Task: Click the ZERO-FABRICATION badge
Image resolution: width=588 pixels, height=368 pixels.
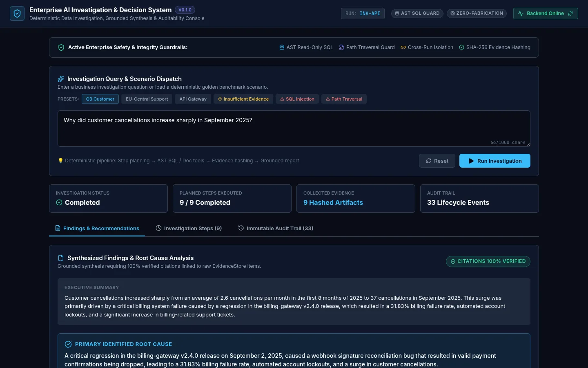Action: [x=477, y=13]
